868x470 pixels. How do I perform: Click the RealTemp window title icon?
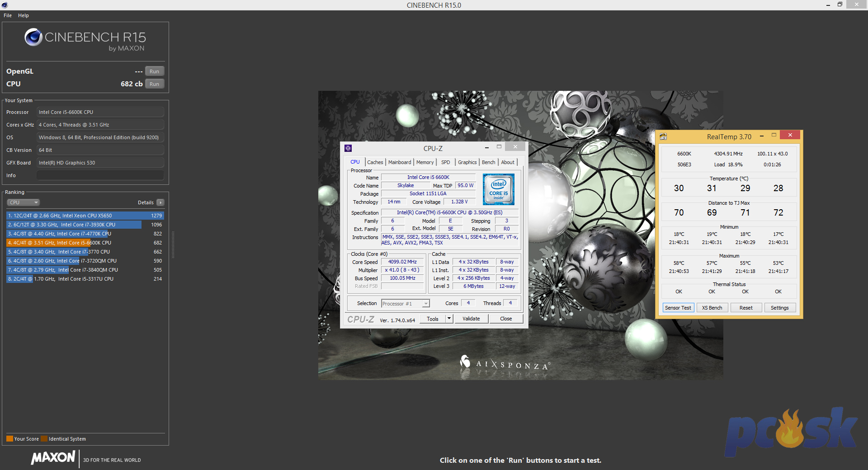point(663,136)
